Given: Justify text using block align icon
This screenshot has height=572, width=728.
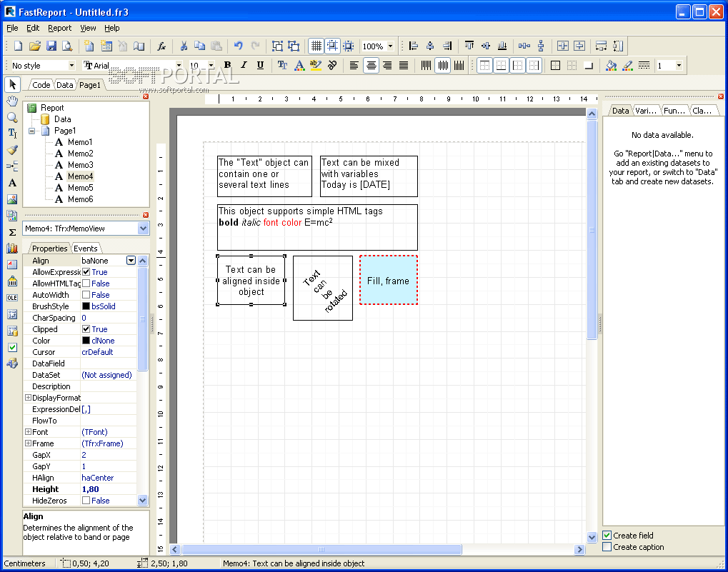Looking at the screenshot, I should pyautogui.click(x=404, y=66).
